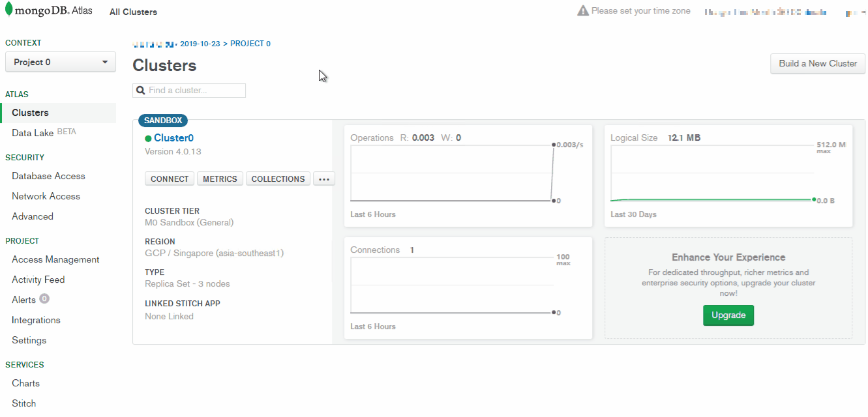Open Network Access settings
The width and height of the screenshot is (868, 417).
[46, 196]
